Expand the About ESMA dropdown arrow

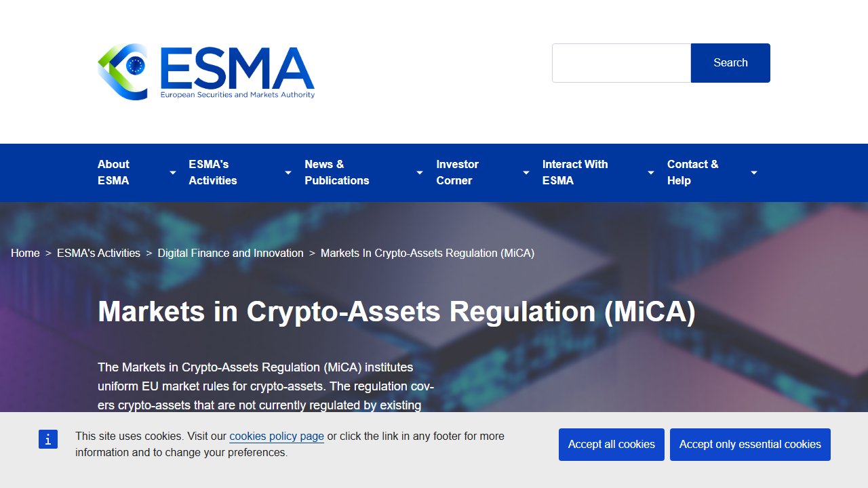pos(173,173)
